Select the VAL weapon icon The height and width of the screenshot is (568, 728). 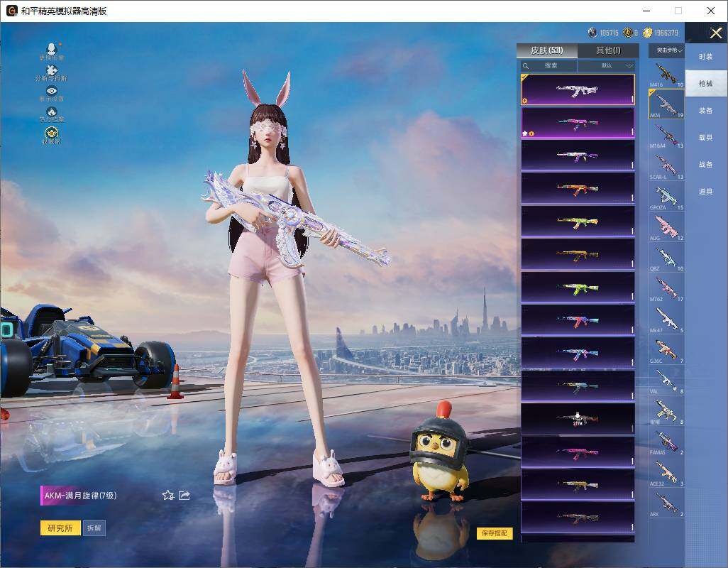pos(666,381)
